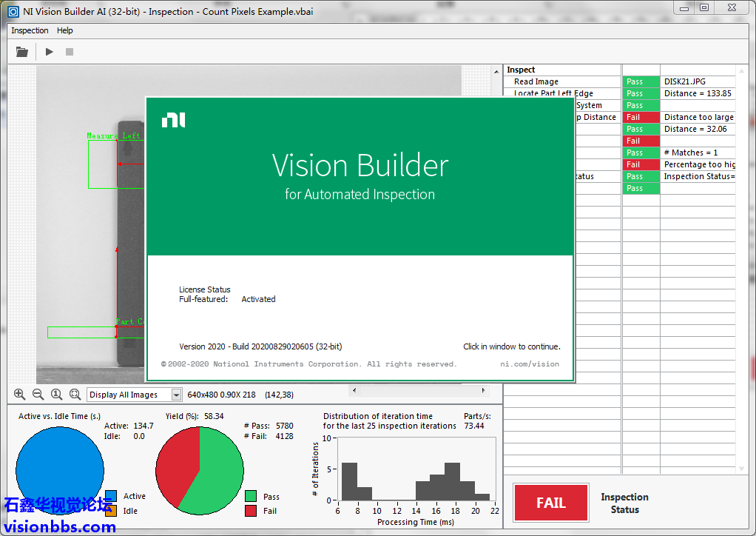Start the inspection with the Run button
Screen dimensions: 756x536
(x=50, y=52)
